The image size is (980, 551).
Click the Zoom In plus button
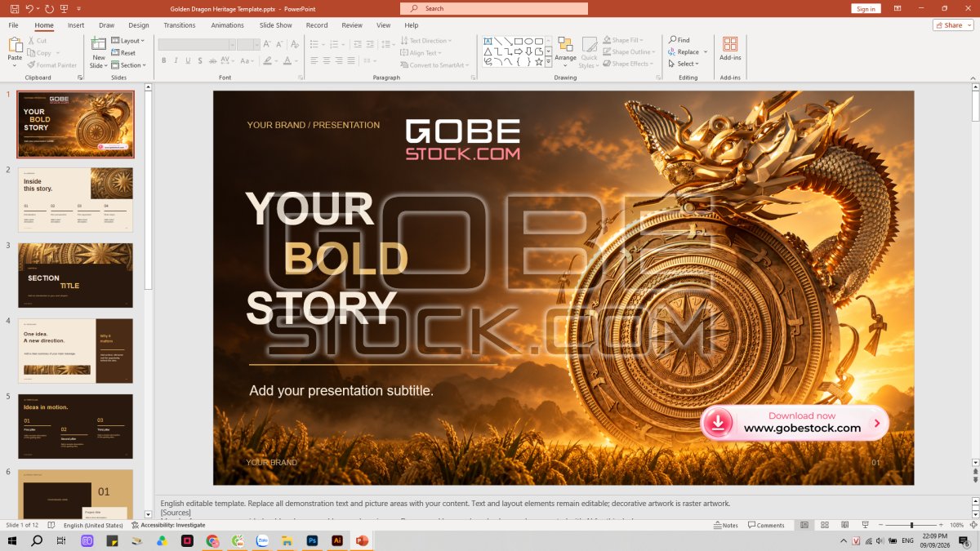(941, 525)
